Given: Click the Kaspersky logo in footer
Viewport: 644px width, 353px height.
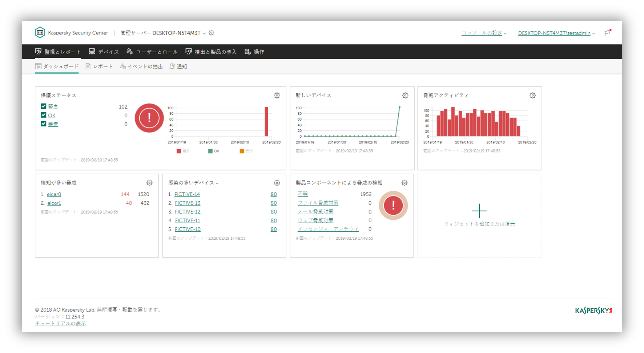Looking at the screenshot, I should pos(593,311).
